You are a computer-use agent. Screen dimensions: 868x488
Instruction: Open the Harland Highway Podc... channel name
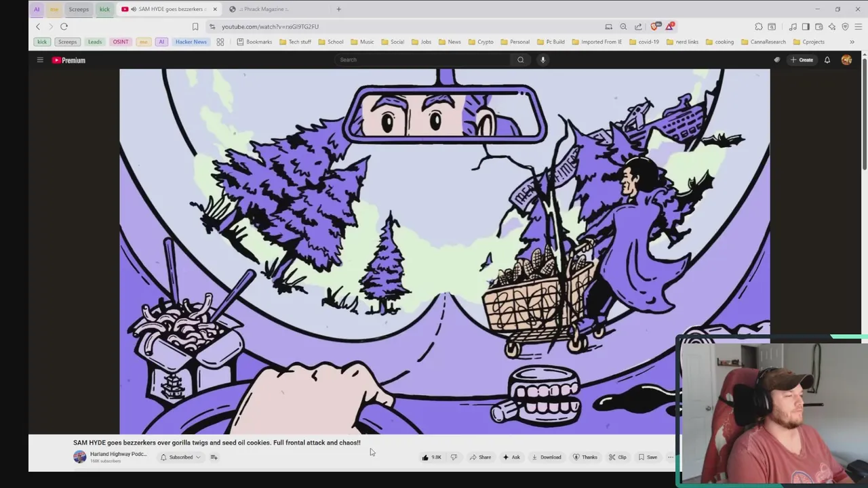tap(118, 454)
